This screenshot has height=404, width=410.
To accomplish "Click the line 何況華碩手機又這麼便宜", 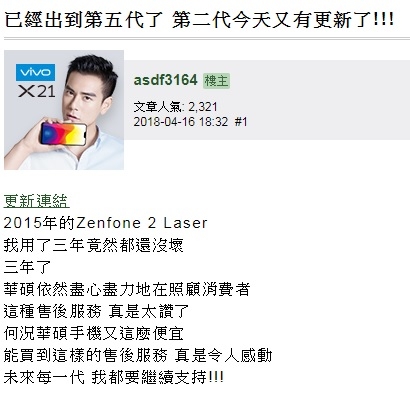I will pos(94,333).
